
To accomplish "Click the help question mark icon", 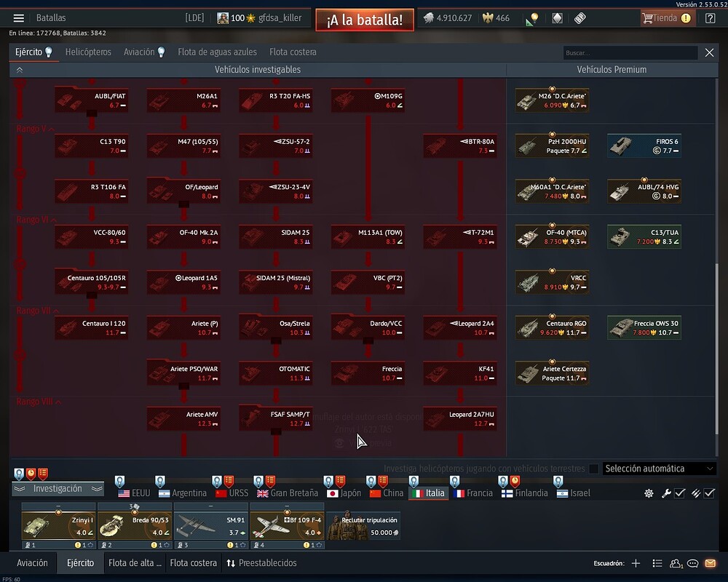I will 710,18.
